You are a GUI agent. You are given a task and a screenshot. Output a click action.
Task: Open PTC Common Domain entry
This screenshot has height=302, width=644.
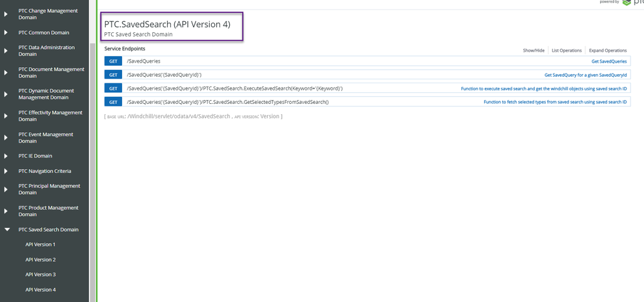click(x=44, y=32)
